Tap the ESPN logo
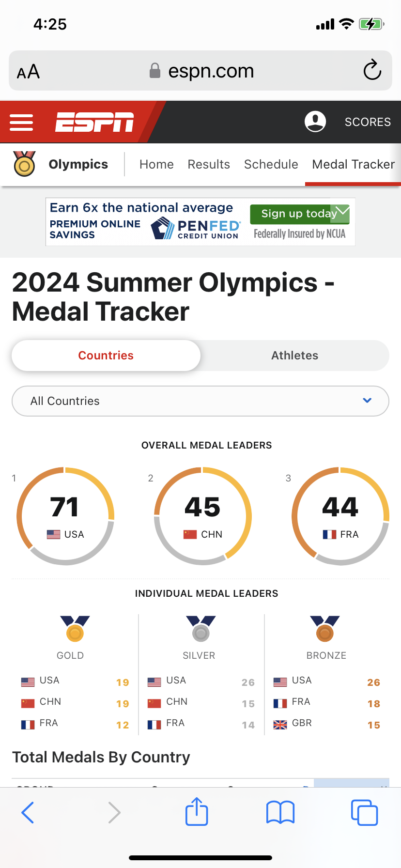Screen dimensions: 401x868 pyautogui.click(x=94, y=122)
